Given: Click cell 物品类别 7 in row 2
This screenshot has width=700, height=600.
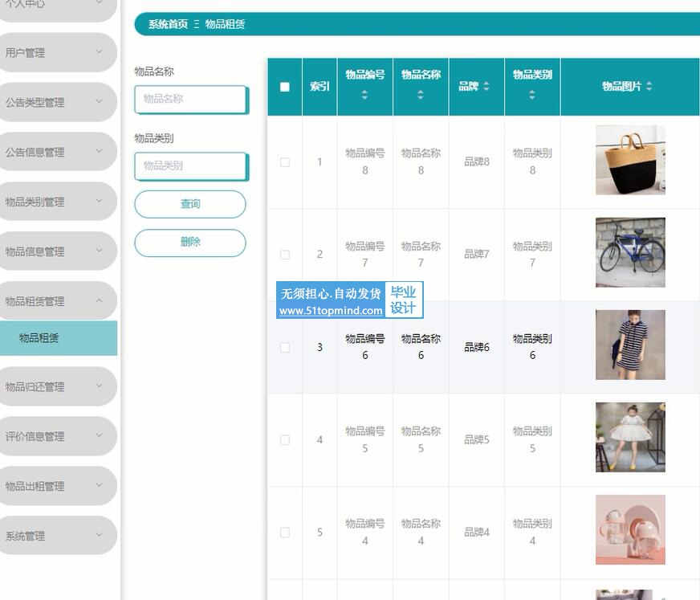Looking at the screenshot, I should tap(532, 254).
